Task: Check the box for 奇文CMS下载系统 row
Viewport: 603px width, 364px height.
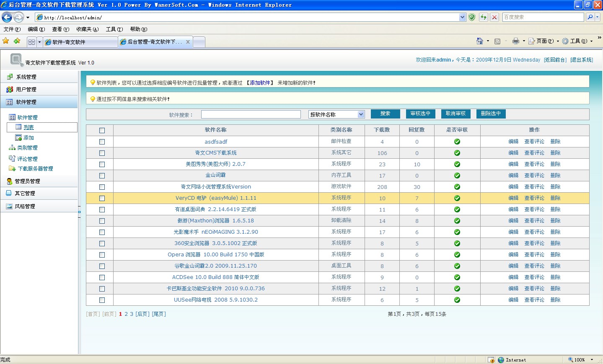Action: coord(102,153)
